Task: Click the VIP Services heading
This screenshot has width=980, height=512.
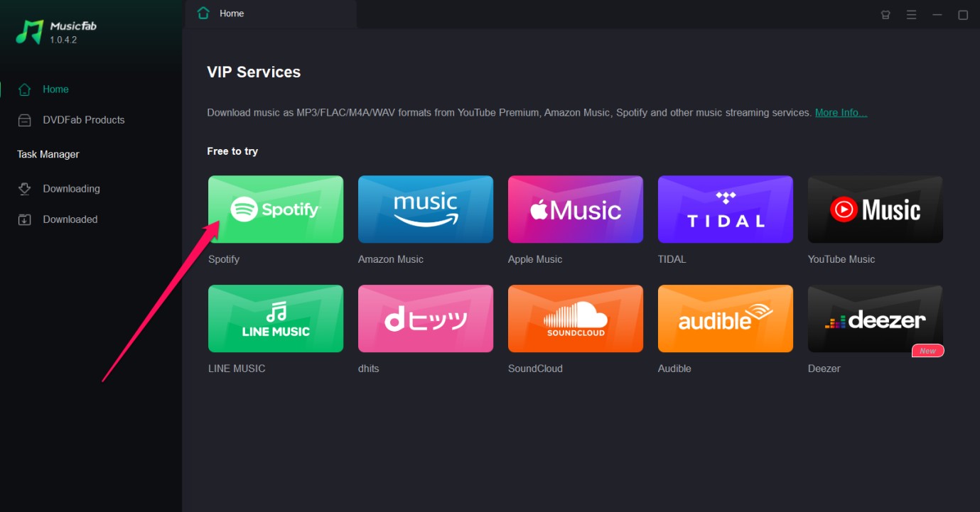Action: (254, 72)
